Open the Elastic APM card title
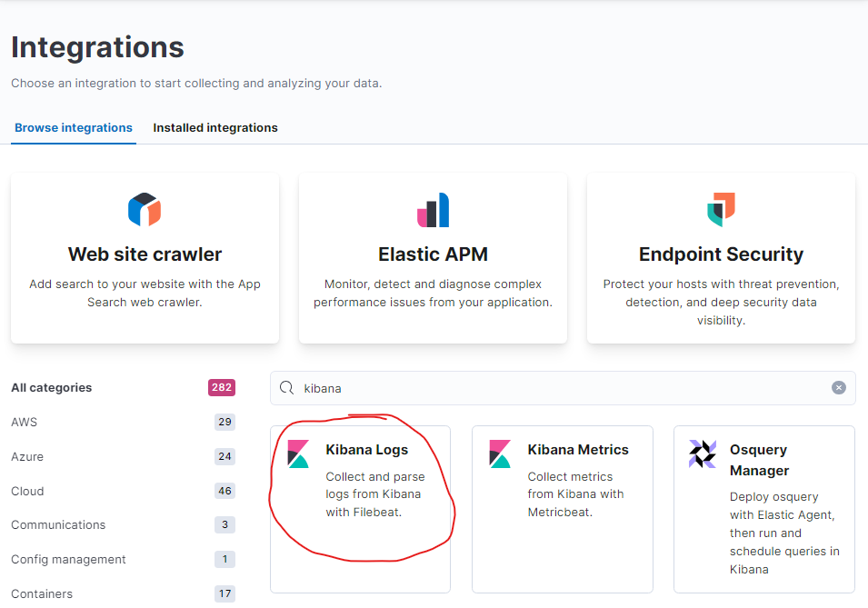 [x=433, y=254]
